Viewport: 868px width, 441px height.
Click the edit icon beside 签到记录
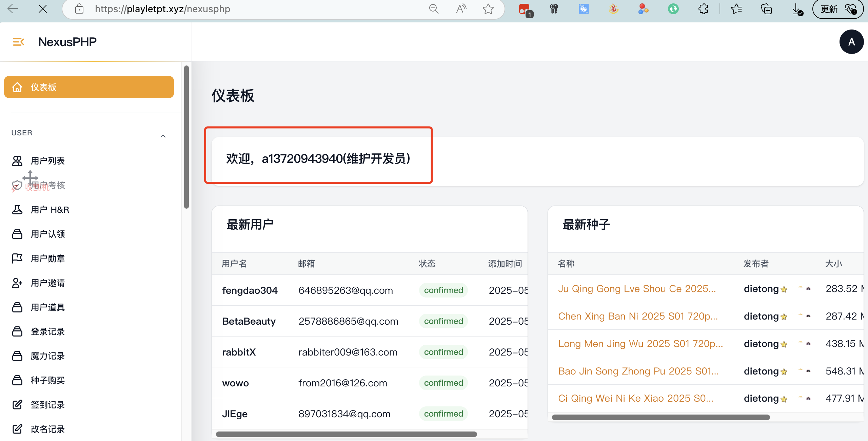tap(17, 405)
